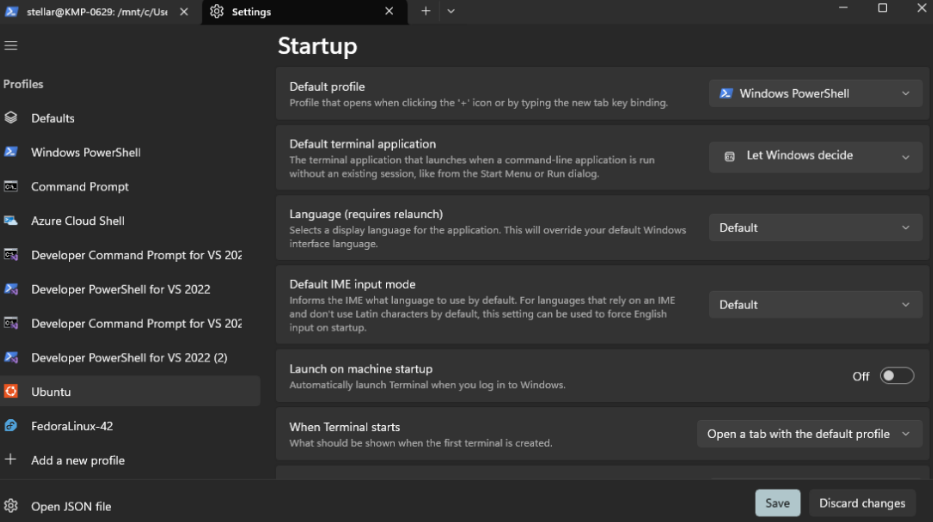Click the Windows PowerShell profile icon
Viewport: 933px width, 522px height.
[11, 152]
